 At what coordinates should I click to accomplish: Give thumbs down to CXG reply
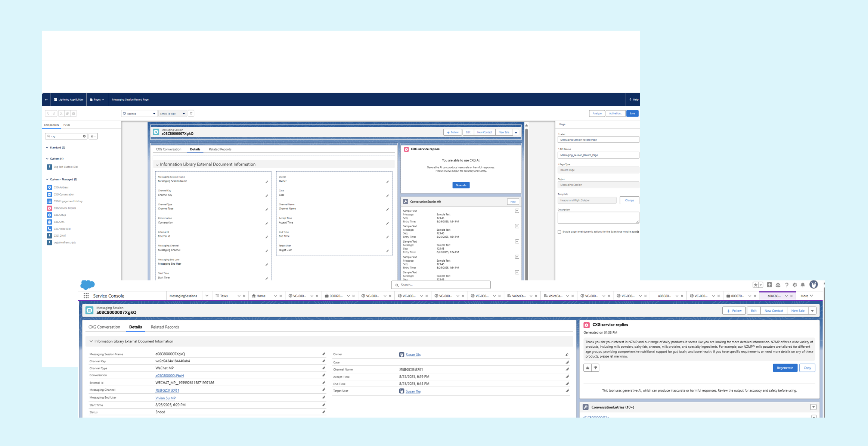click(595, 368)
